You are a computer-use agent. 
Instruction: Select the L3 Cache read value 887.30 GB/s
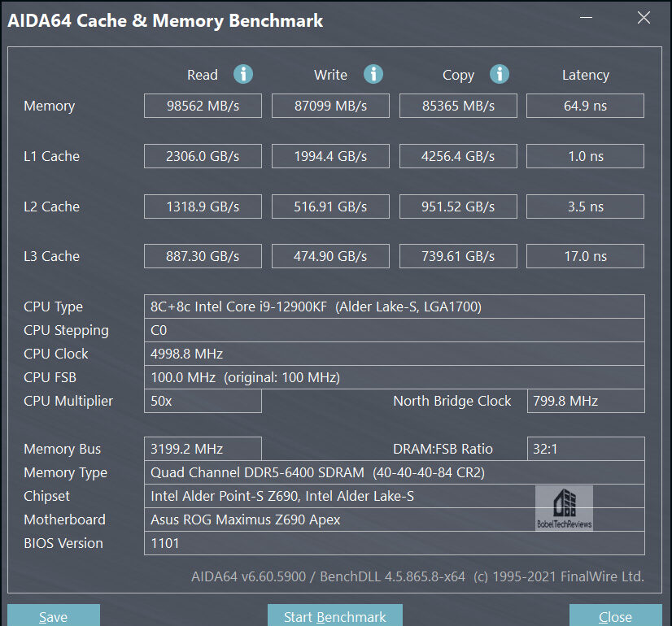[203, 256]
